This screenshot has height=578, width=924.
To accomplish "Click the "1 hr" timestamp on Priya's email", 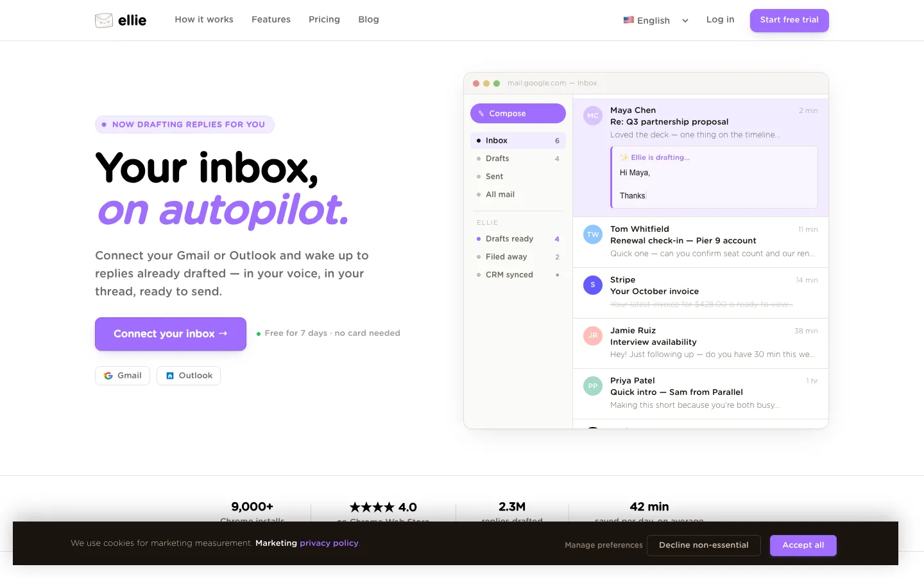I will [812, 381].
